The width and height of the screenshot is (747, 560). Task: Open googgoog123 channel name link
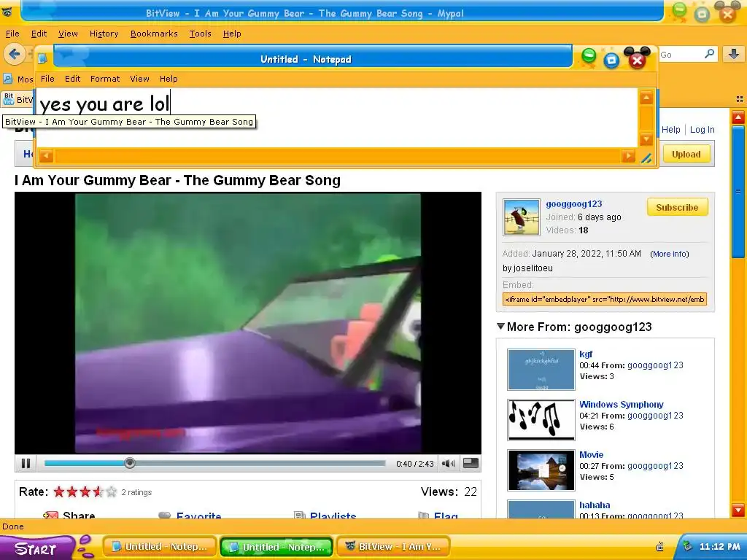click(x=574, y=204)
